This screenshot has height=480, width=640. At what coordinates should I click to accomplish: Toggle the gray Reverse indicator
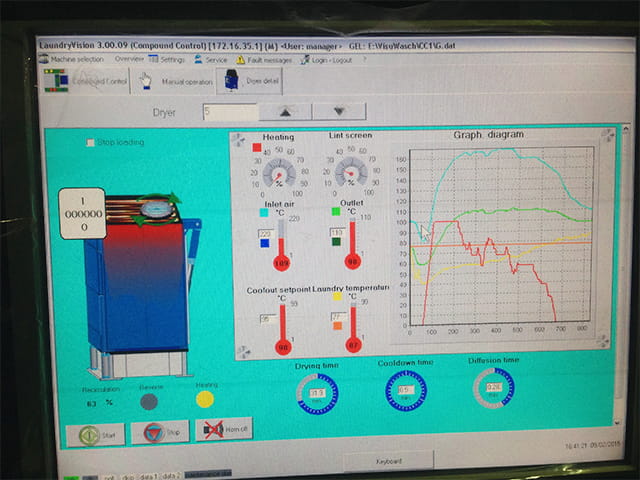(x=149, y=400)
